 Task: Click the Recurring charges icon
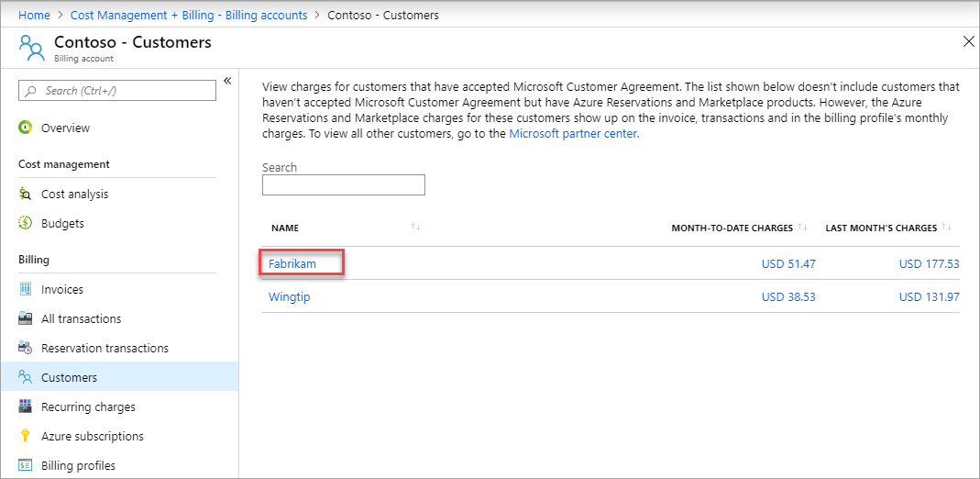26,407
